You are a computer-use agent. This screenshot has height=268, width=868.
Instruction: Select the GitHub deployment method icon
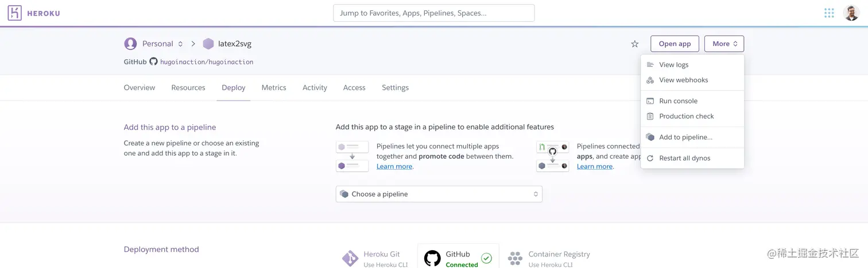(432, 258)
